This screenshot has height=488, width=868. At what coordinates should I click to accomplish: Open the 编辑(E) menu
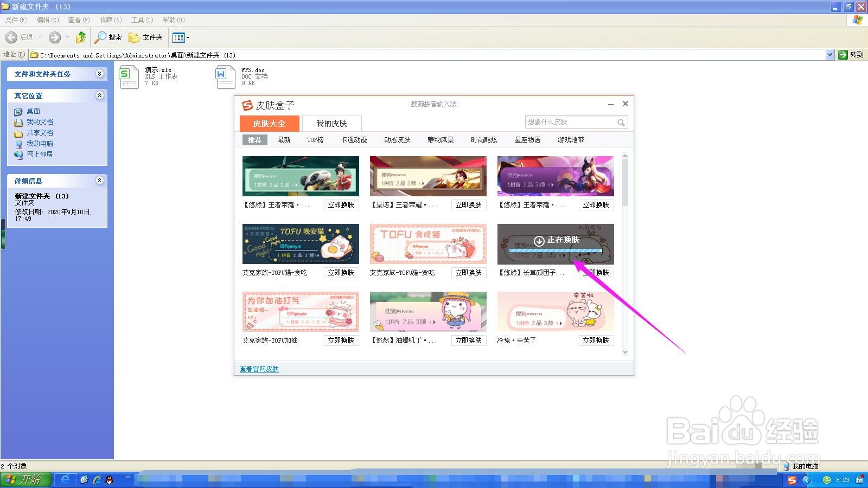pyautogui.click(x=48, y=20)
